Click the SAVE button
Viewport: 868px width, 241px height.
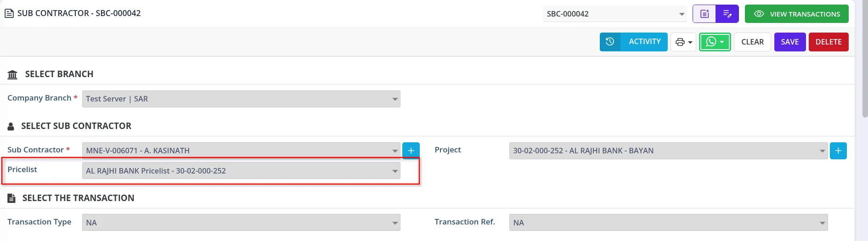click(790, 42)
